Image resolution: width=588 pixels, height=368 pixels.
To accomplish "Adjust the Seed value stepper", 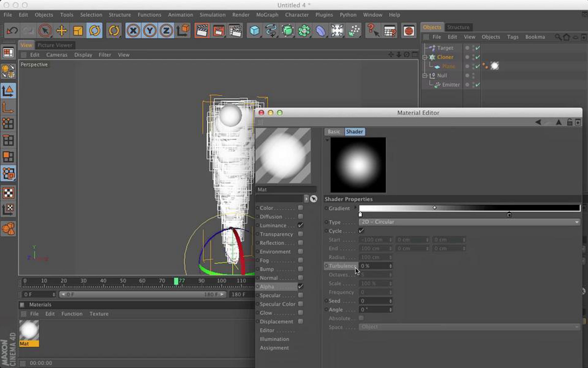I will coord(391,301).
